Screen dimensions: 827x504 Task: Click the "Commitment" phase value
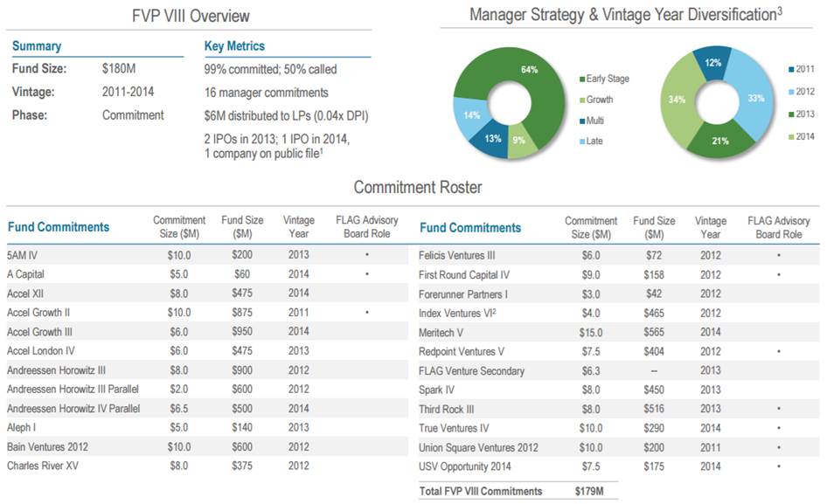[133, 115]
